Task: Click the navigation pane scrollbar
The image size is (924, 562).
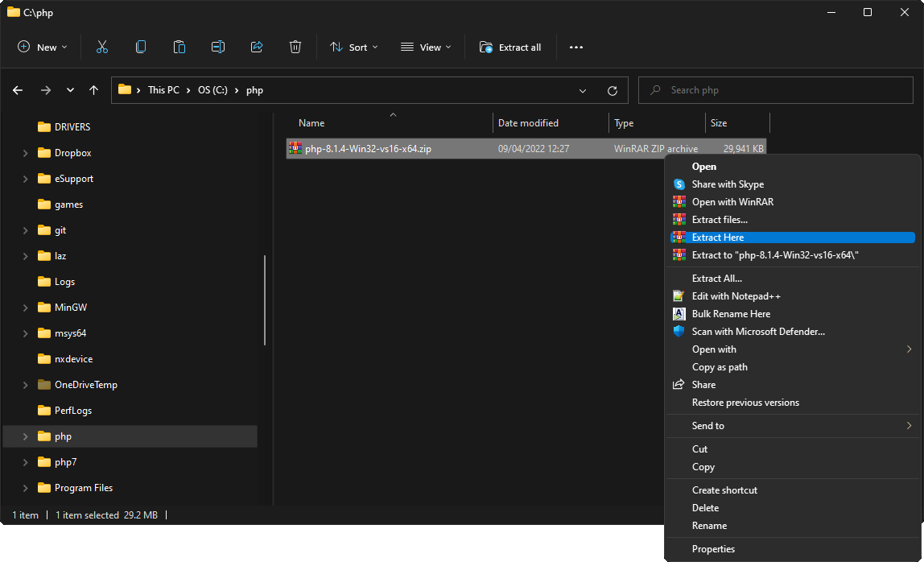Action: click(265, 300)
